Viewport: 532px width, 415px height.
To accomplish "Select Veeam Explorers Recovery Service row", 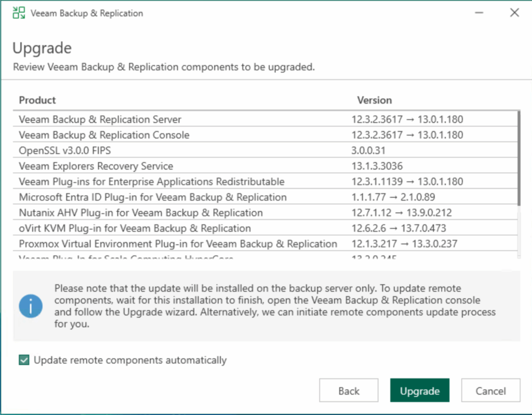I will point(96,166).
